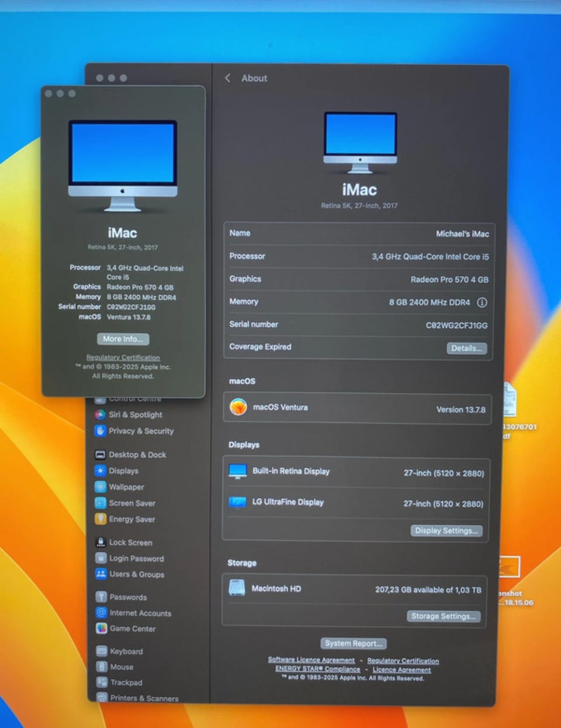
Task: Select the Passwords key icon
Action: pyautogui.click(x=101, y=597)
